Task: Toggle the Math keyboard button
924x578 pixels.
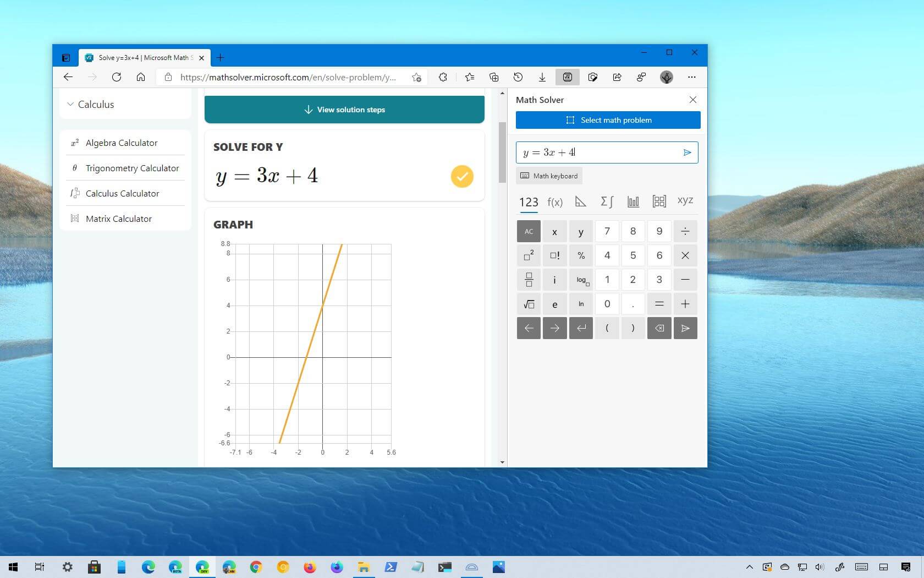Action: pos(549,176)
